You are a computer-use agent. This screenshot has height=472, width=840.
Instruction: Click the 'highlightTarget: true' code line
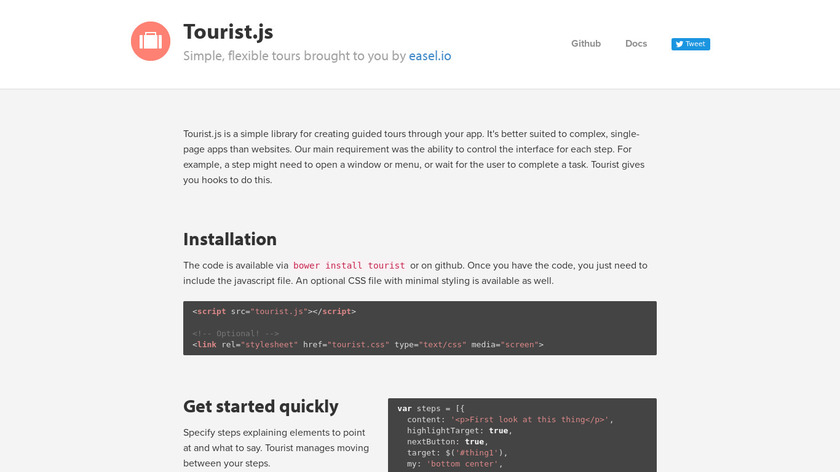(x=460, y=431)
